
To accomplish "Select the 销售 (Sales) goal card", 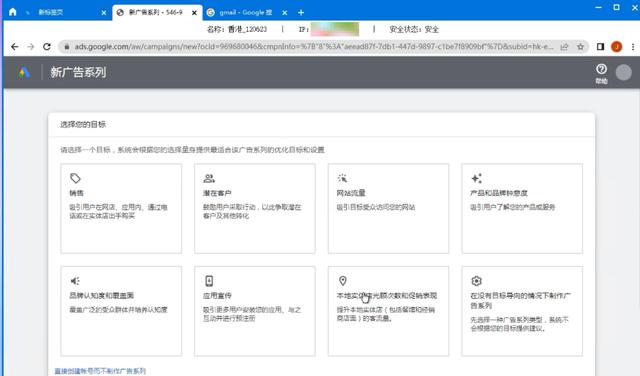I will (121, 209).
